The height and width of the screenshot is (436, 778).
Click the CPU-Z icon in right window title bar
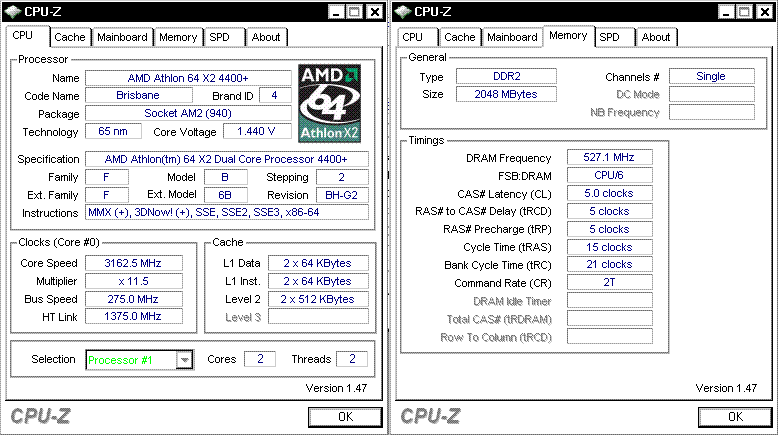point(402,11)
